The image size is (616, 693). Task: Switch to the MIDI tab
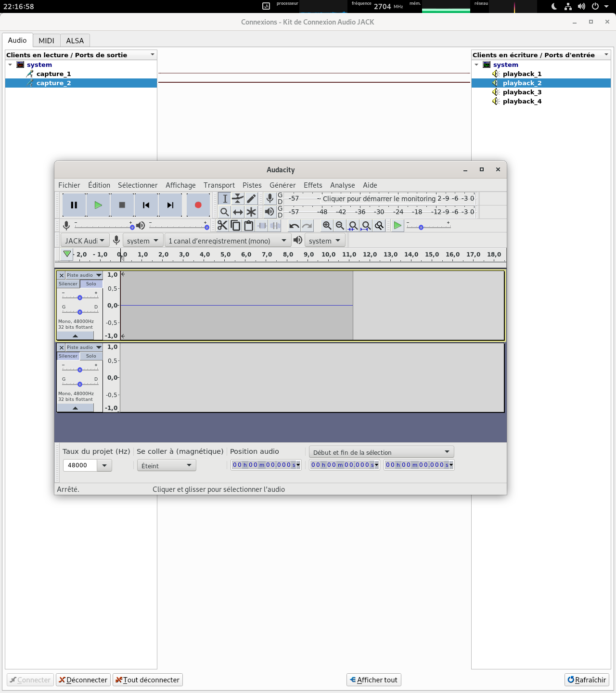point(47,40)
